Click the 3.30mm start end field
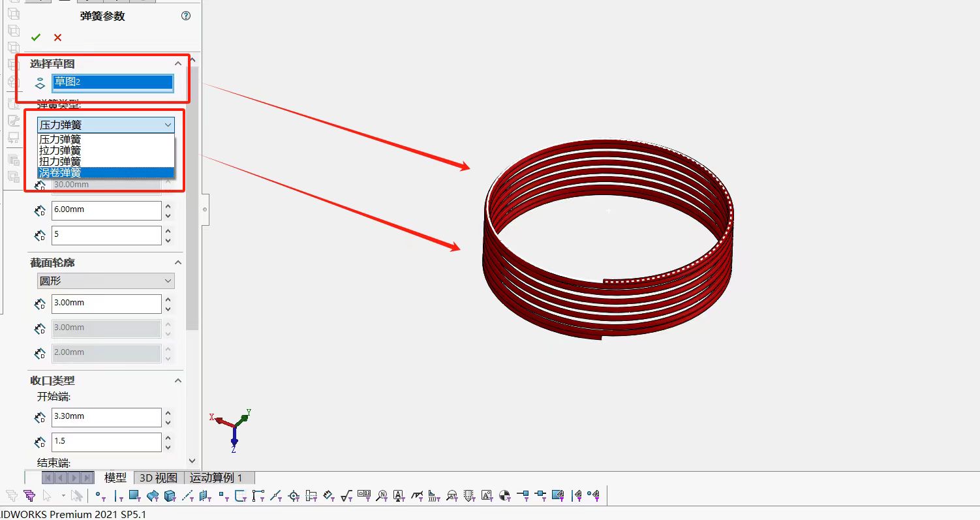This screenshot has height=520, width=980. point(106,418)
